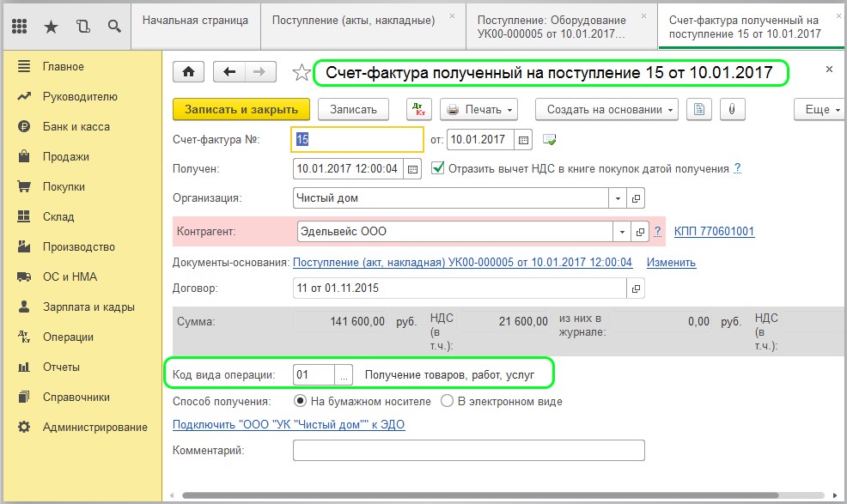This screenshot has width=847, height=504.
Task: Open operation code selection ellipsis button
Action: pyautogui.click(x=344, y=375)
